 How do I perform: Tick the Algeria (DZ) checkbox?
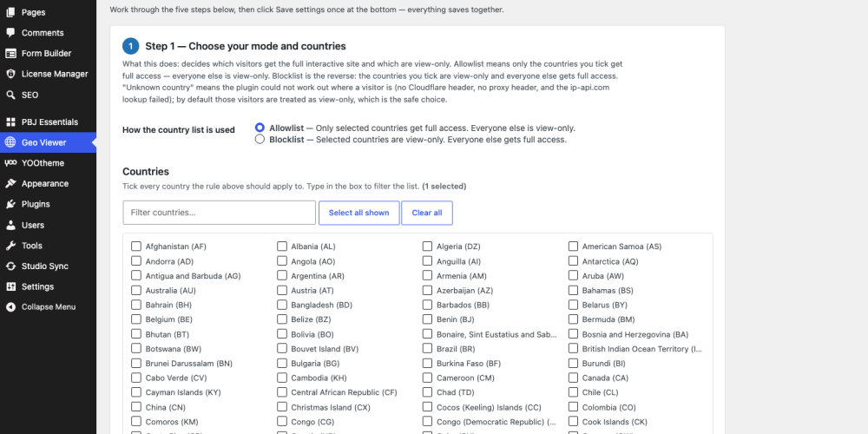click(427, 247)
